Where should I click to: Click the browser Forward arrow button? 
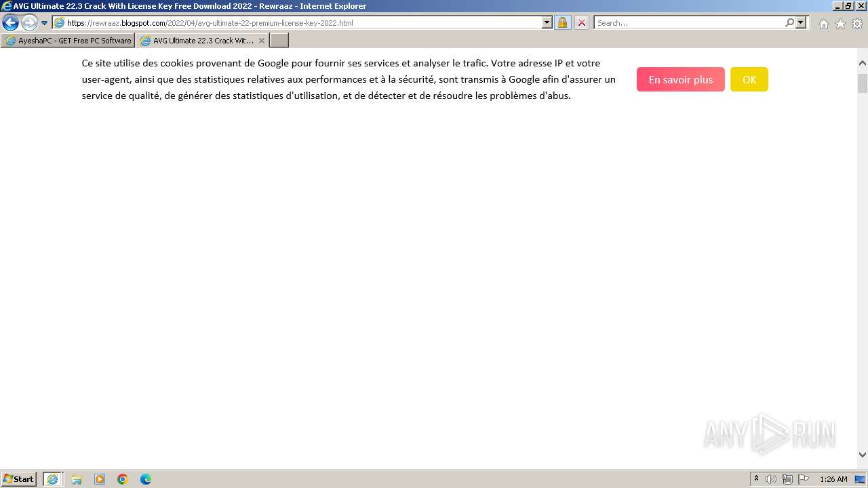tap(29, 22)
